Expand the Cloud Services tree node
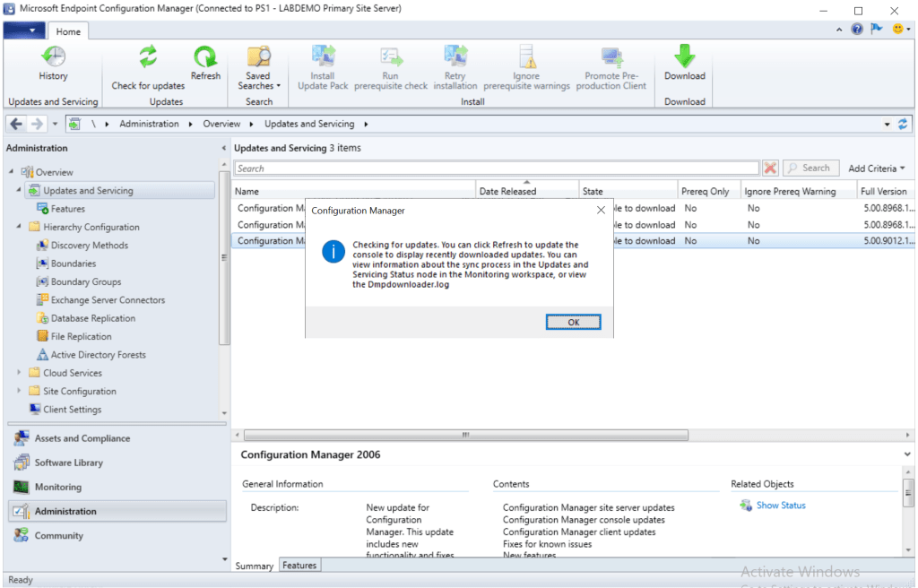918x588 pixels. tap(20, 373)
